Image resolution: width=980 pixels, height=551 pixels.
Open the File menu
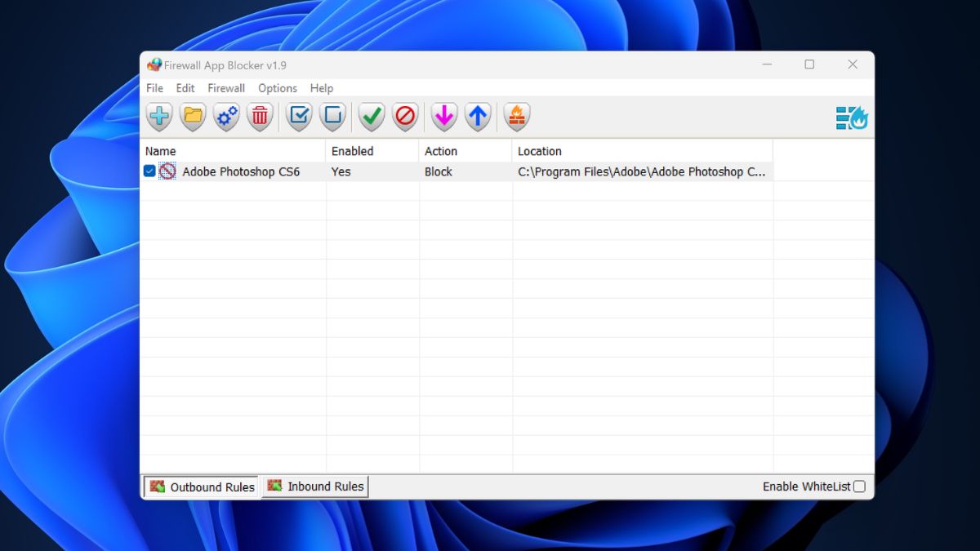click(154, 88)
